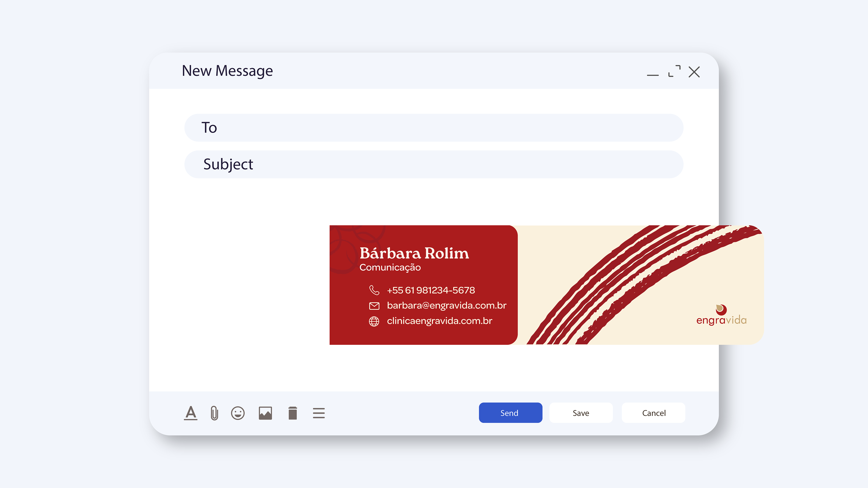Click the Send button
The image size is (868, 488).
coord(510,413)
